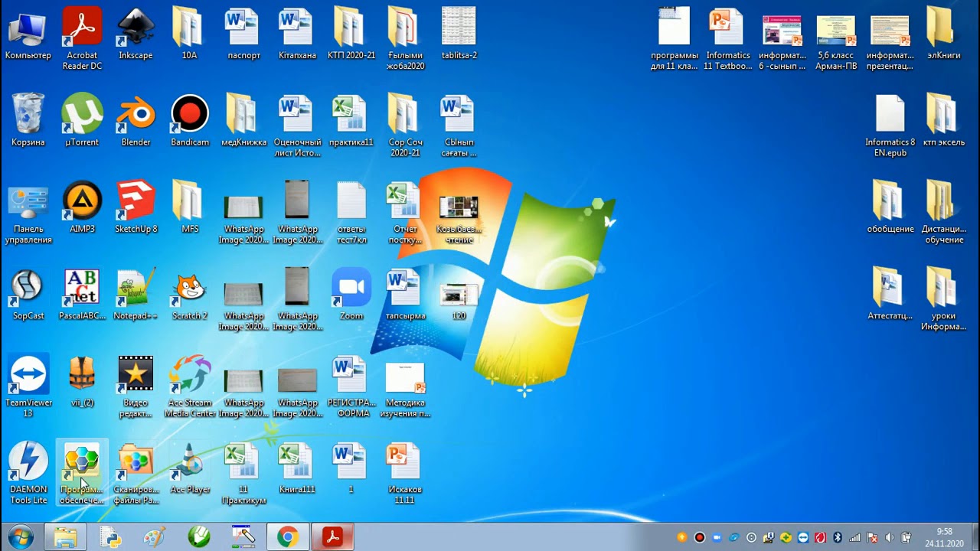Screen dimensions: 980x551
Task: Open Windows Explorer from the taskbar
Action: pyautogui.click(x=65, y=537)
